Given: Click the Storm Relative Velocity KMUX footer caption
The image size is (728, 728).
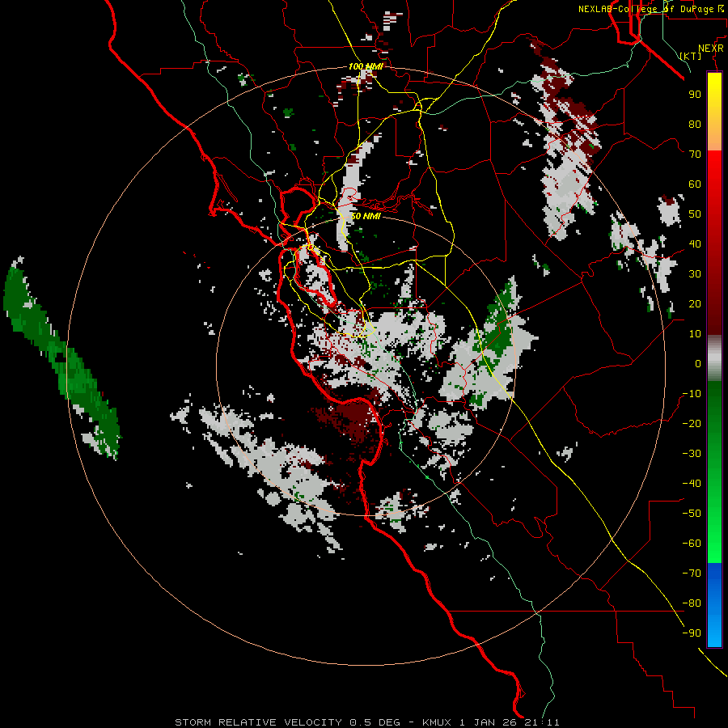Looking at the screenshot, I should (366, 722).
